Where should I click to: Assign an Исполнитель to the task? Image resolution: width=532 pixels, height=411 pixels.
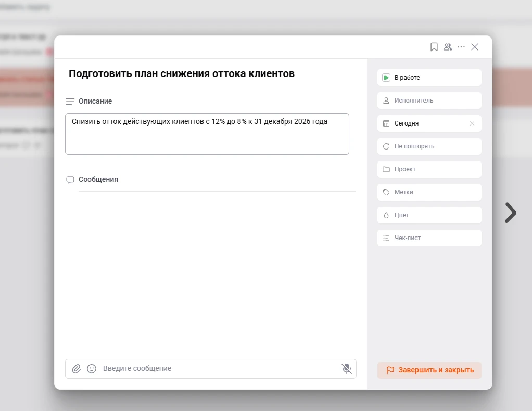pyautogui.click(x=429, y=101)
